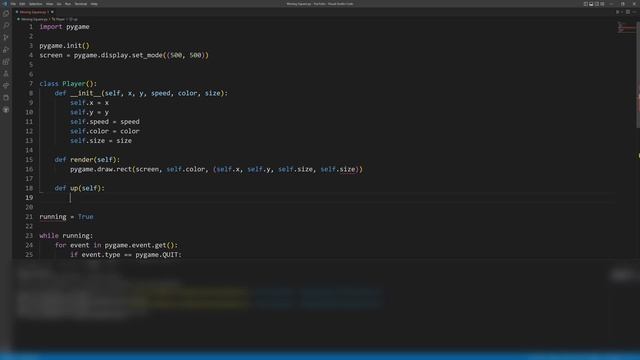Click on 'while running:' line
640x360 pixels.
66,236
